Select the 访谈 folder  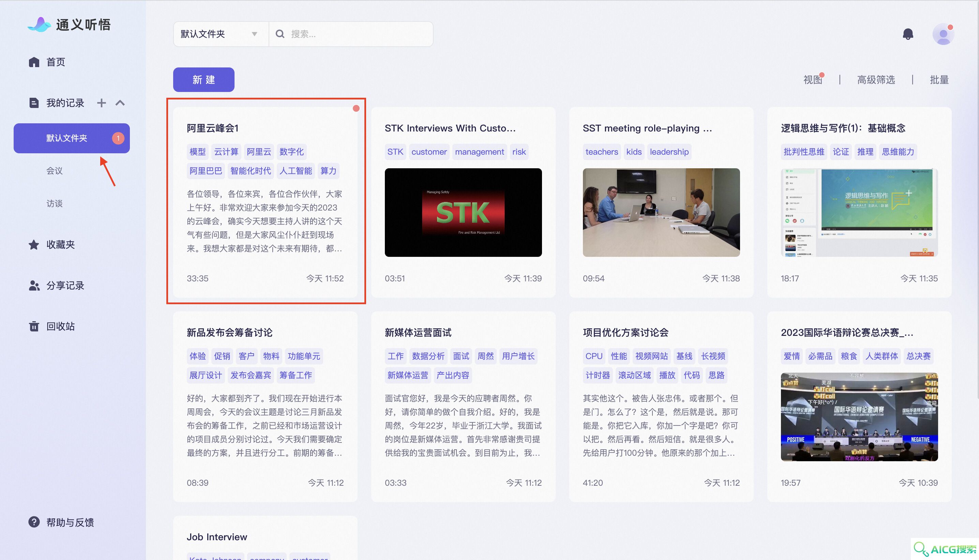55,203
